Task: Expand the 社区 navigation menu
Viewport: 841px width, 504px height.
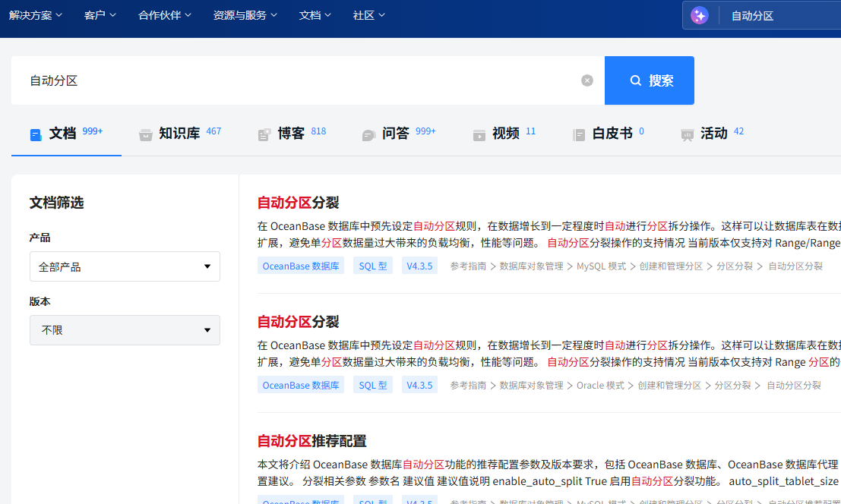Action: (368, 15)
